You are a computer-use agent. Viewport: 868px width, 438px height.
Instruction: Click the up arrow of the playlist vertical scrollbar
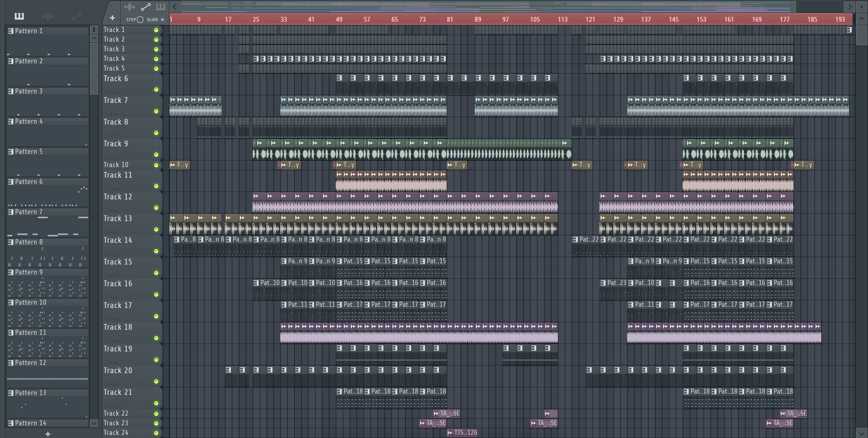coord(862,19)
